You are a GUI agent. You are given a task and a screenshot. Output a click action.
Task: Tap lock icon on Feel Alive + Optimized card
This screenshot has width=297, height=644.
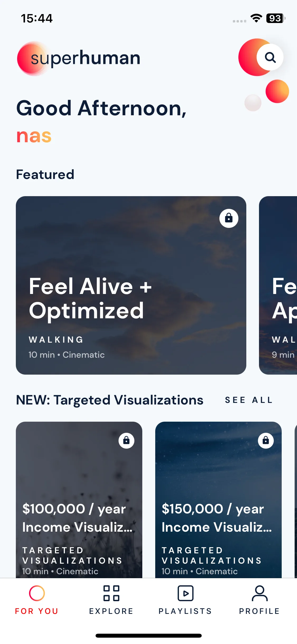click(229, 218)
